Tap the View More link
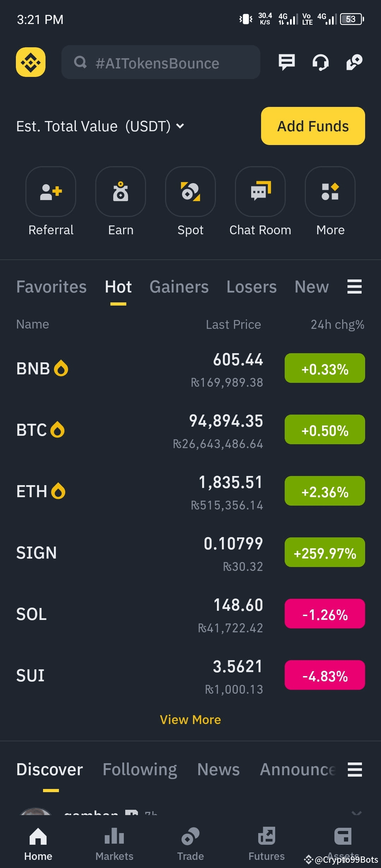The width and height of the screenshot is (381, 868). click(190, 719)
